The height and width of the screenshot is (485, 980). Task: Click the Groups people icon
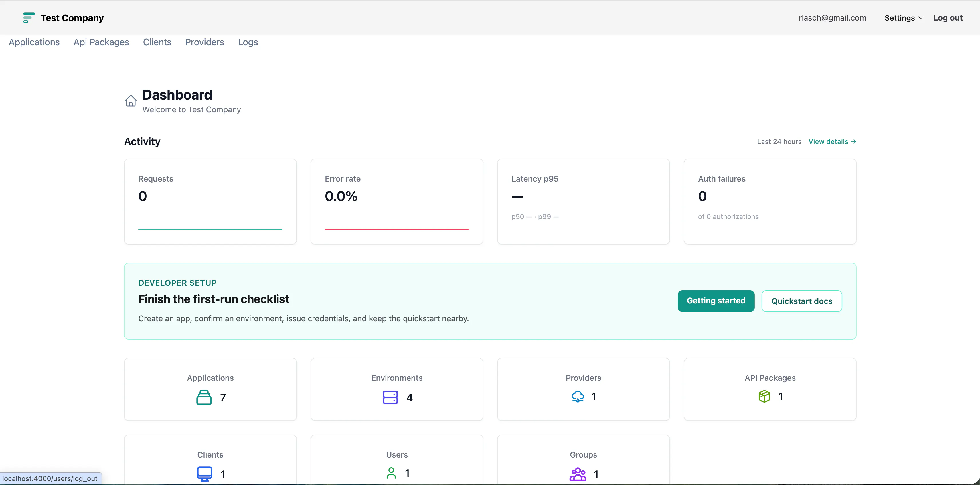pos(578,474)
